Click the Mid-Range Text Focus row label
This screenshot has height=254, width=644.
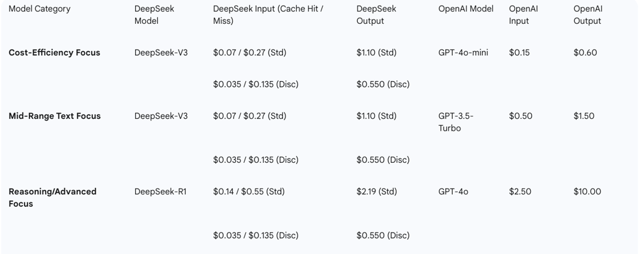click(55, 116)
